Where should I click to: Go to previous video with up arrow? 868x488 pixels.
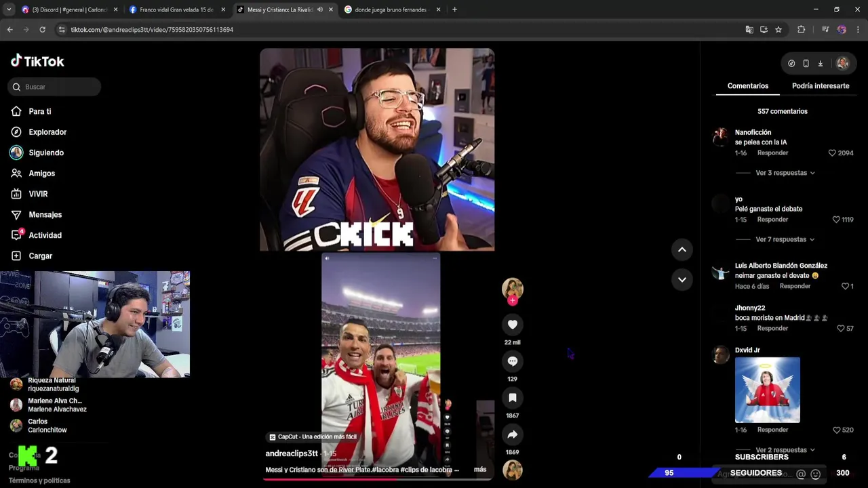click(682, 249)
